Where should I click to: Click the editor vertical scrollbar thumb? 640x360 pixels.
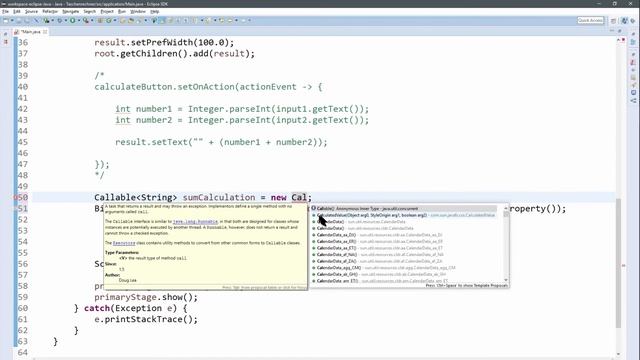click(618, 263)
